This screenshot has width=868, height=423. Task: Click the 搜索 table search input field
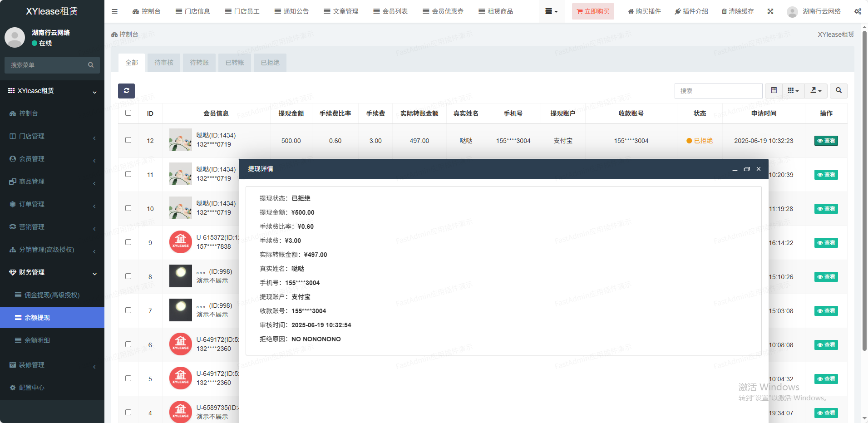(x=718, y=91)
